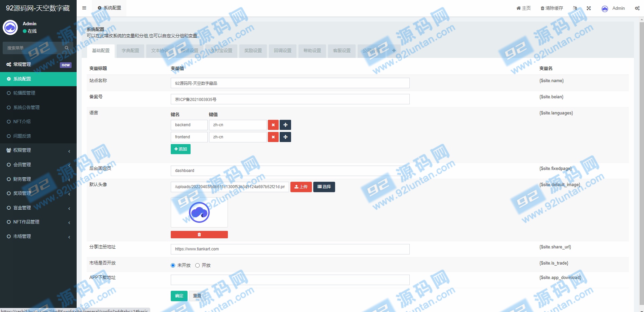Expand the 会员管理 menu
This screenshot has height=312, width=644.
pos(38,165)
